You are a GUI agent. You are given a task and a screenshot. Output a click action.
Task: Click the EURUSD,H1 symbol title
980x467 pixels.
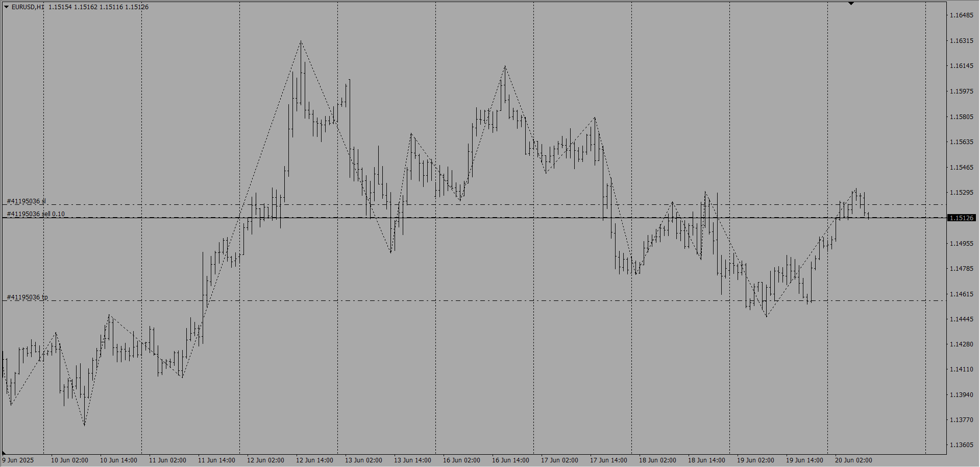click(x=28, y=7)
